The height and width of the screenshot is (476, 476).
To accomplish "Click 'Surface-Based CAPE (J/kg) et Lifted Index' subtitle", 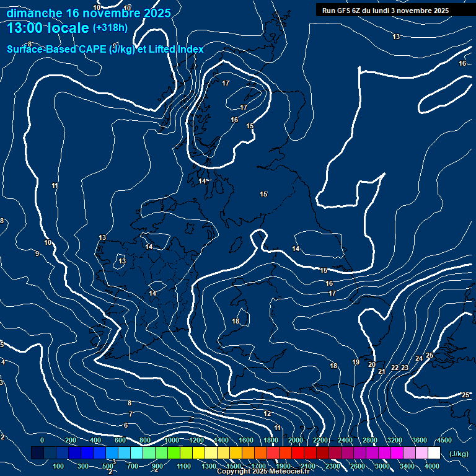I will [x=105, y=49].
